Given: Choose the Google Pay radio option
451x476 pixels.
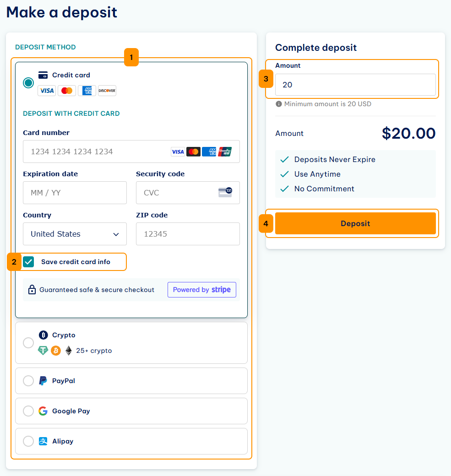Looking at the screenshot, I should [x=28, y=411].
